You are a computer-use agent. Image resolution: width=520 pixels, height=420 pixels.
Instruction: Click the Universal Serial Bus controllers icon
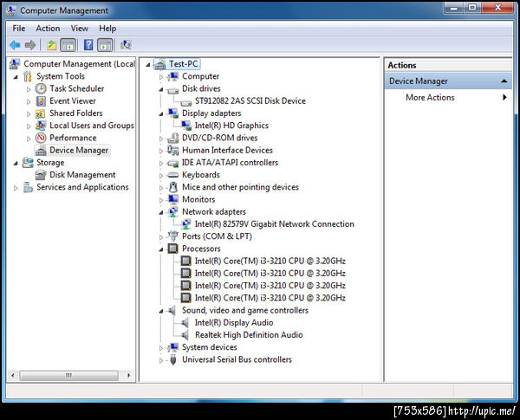pyautogui.click(x=172, y=359)
